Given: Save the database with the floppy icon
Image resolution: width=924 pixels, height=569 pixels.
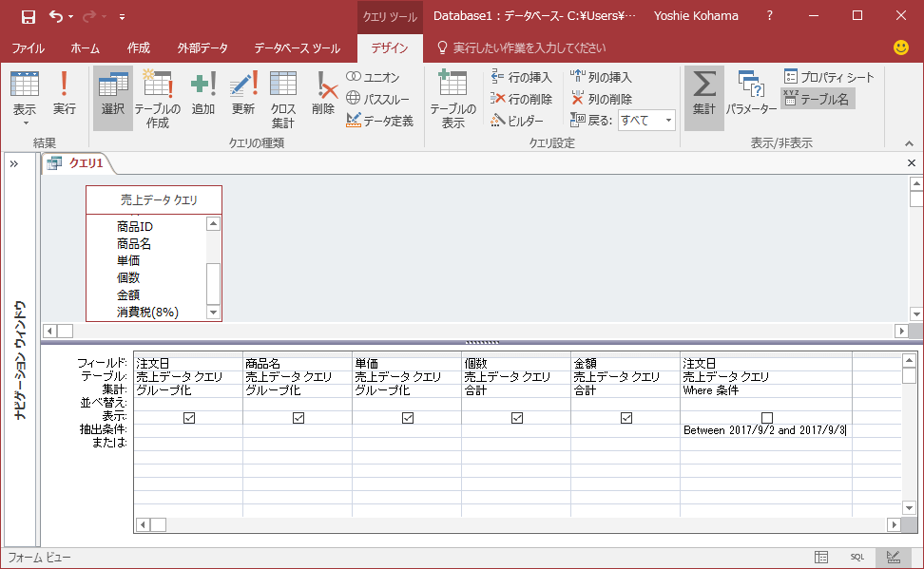Looking at the screenshot, I should [x=28, y=16].
